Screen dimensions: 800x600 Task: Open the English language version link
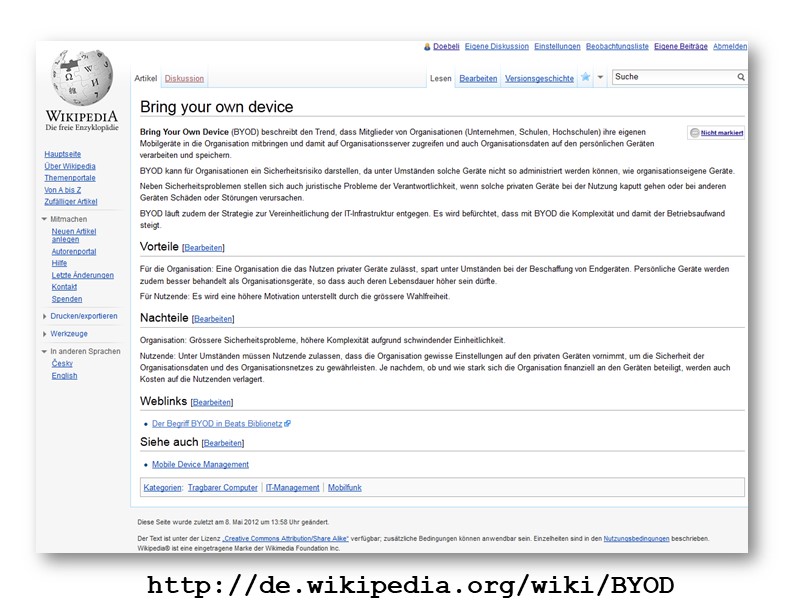pos(64,376)
